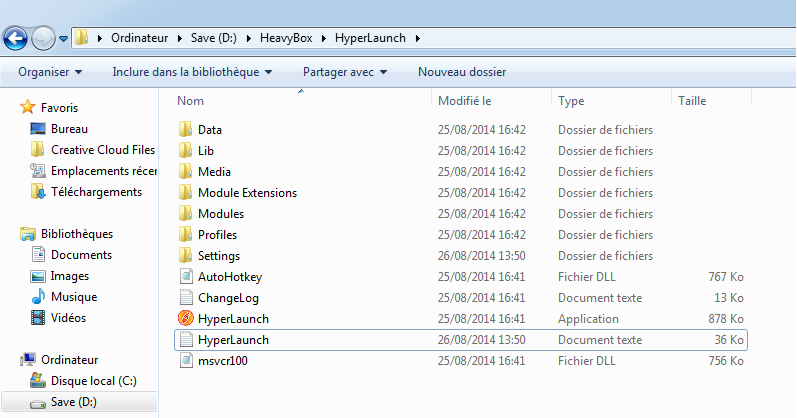Open Inclure dans la bibliothèque menu

coord(192,72)
